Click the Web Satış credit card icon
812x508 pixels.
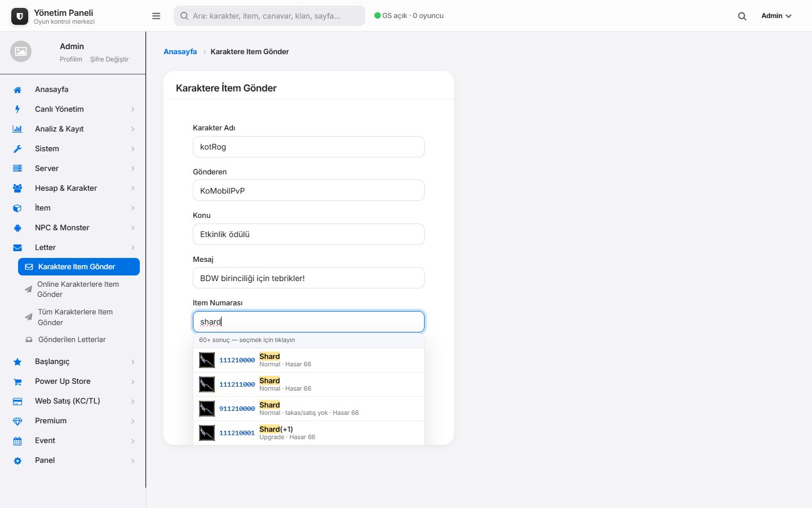(17, 401)
